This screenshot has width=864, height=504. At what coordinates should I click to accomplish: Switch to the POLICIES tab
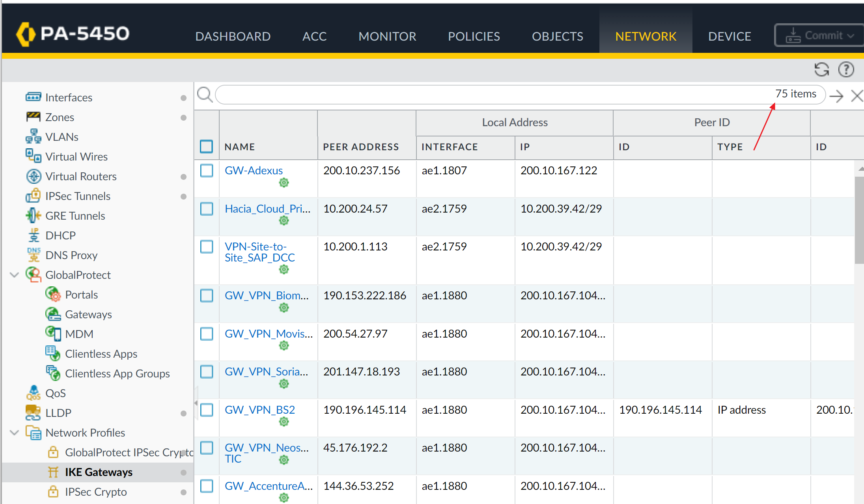474,36
